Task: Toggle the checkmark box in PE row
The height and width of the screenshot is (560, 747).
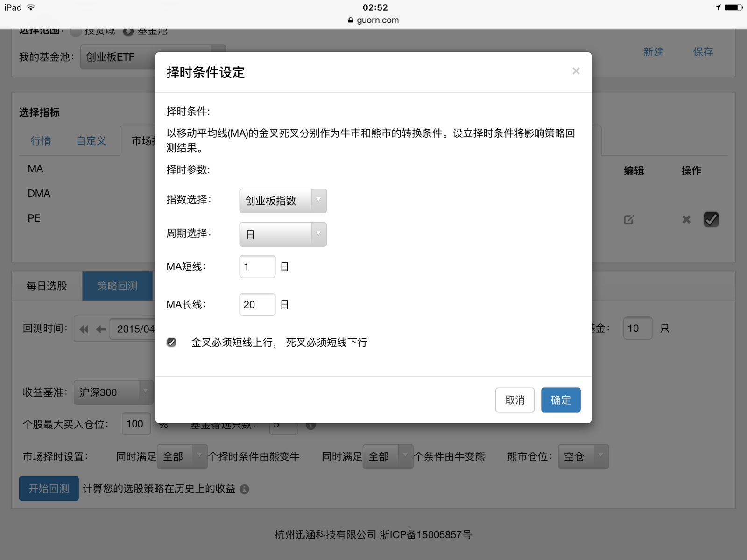Action: (x=711, y=219)
